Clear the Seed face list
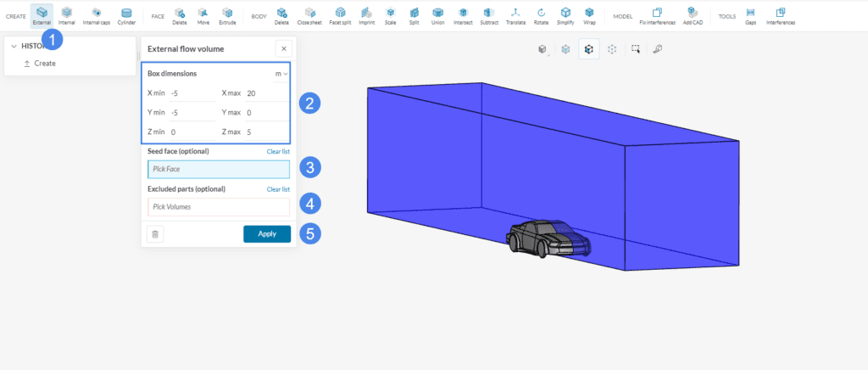 click(278, 152)
